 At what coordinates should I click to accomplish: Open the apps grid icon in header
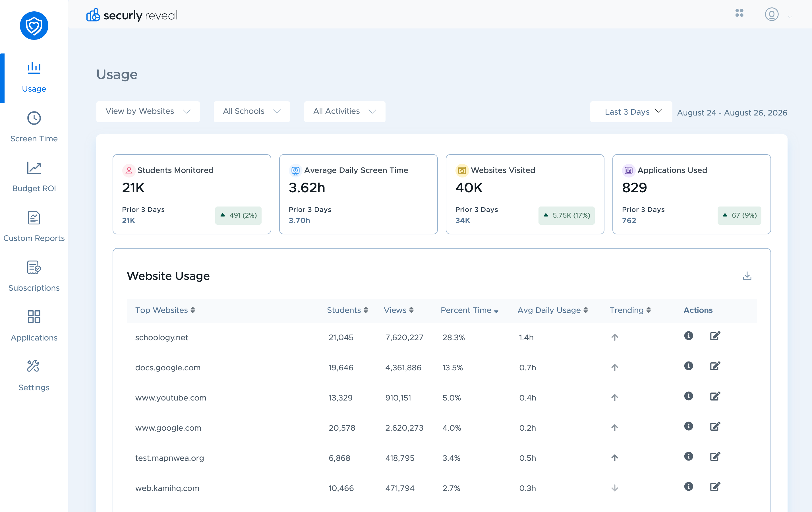pos(739,13)
